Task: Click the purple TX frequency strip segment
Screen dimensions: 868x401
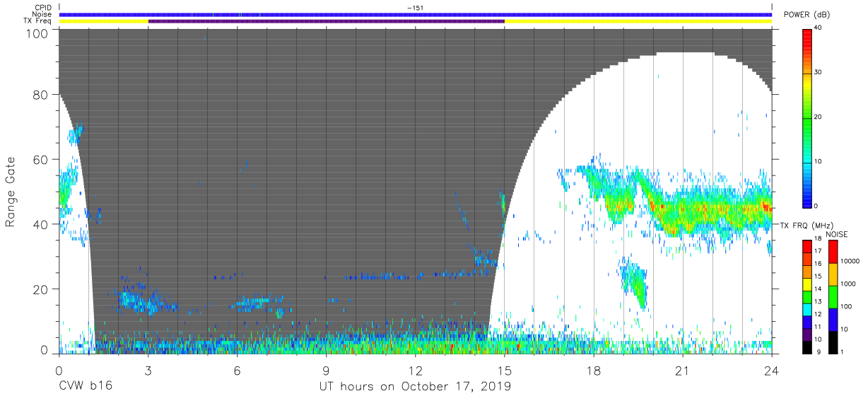Action: pyautogui.click(x=327, y=21)
